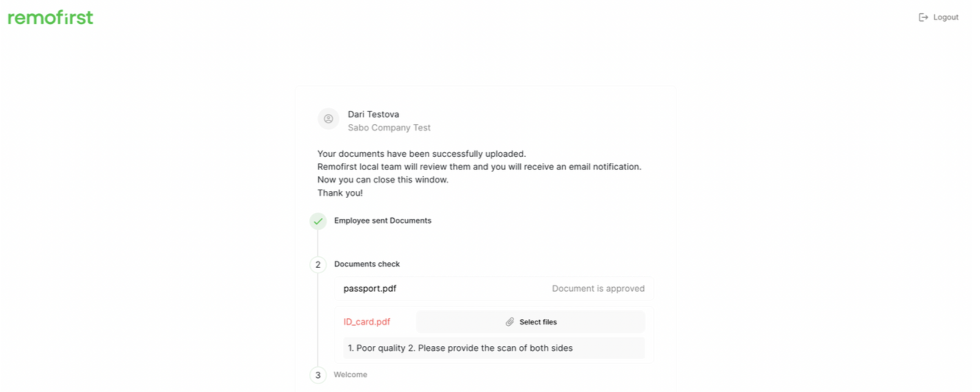Click the green checkmark step icon
This screenshot has width=980, height=392.
[x=318, y=221]
